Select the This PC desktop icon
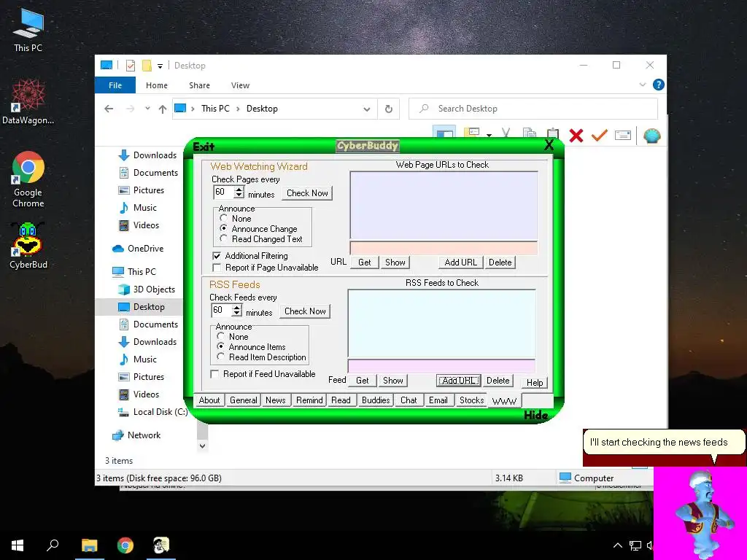 tap(28, 29)
